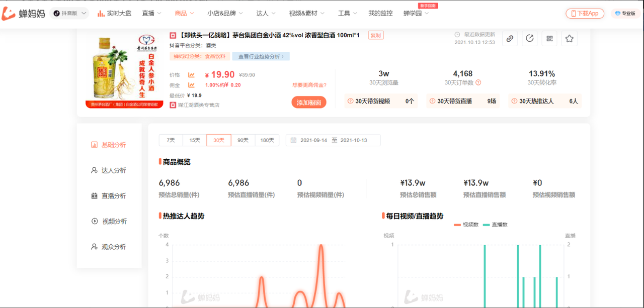The image size is (644, 308).
Task: Click the 新手指南 red badge
Action: click(428, 5)
